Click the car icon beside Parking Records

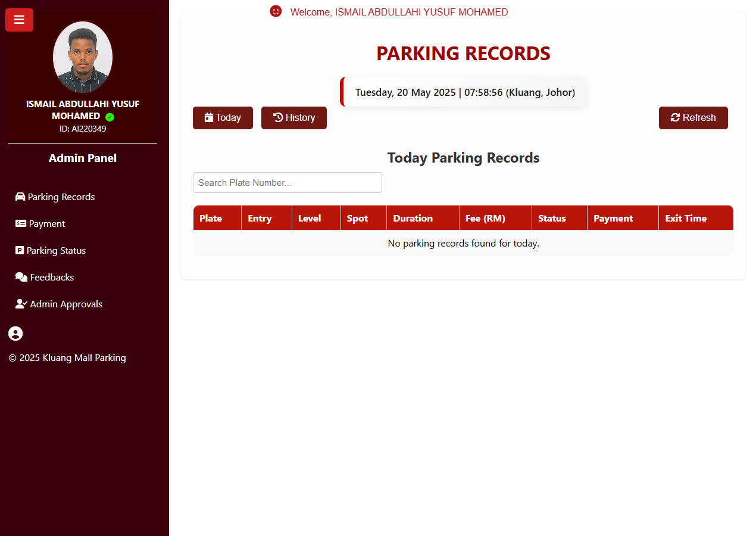20,197
